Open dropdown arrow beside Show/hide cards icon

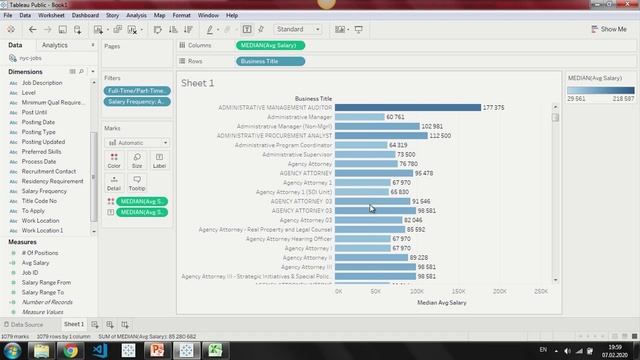pos(348,30)
